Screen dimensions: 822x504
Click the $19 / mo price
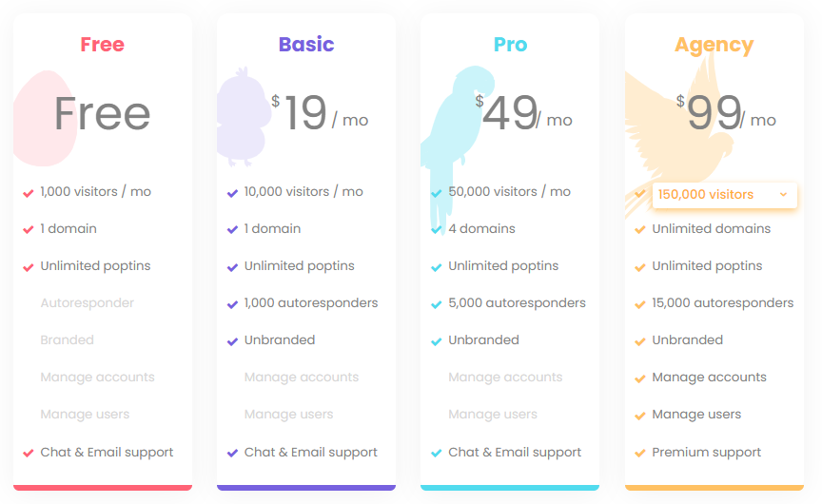click(320, 113)
